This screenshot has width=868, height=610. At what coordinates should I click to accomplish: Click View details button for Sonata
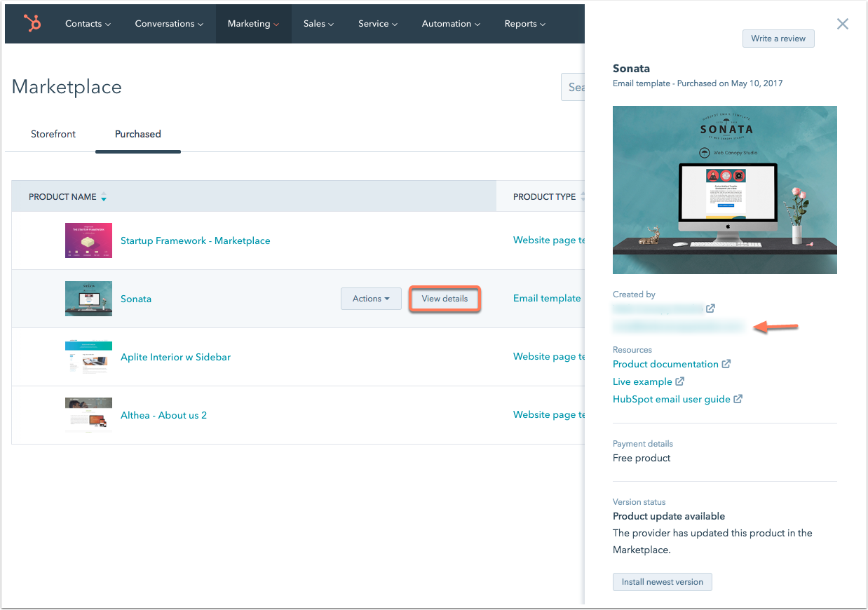click(445, 299)
